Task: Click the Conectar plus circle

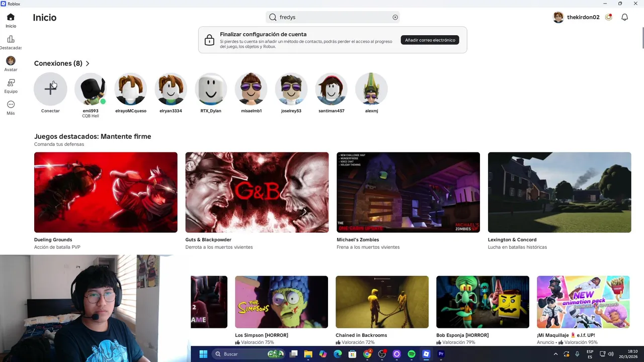Action: pos(50,89)
